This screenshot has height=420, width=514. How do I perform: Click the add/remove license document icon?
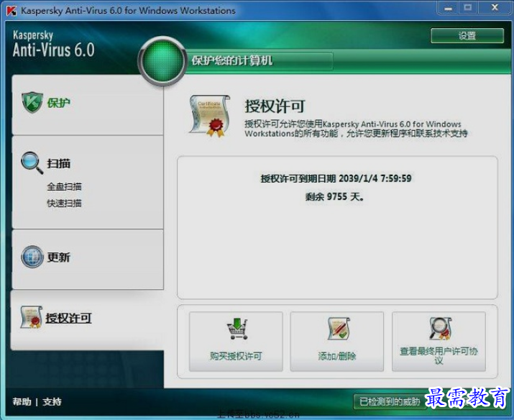(339, 329)
